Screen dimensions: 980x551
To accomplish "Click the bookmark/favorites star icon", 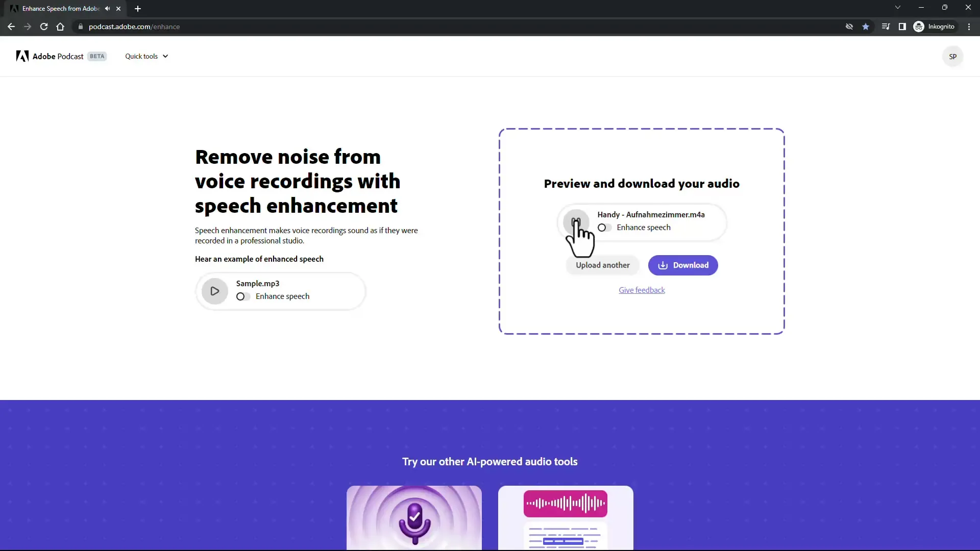I will [866, 26].
